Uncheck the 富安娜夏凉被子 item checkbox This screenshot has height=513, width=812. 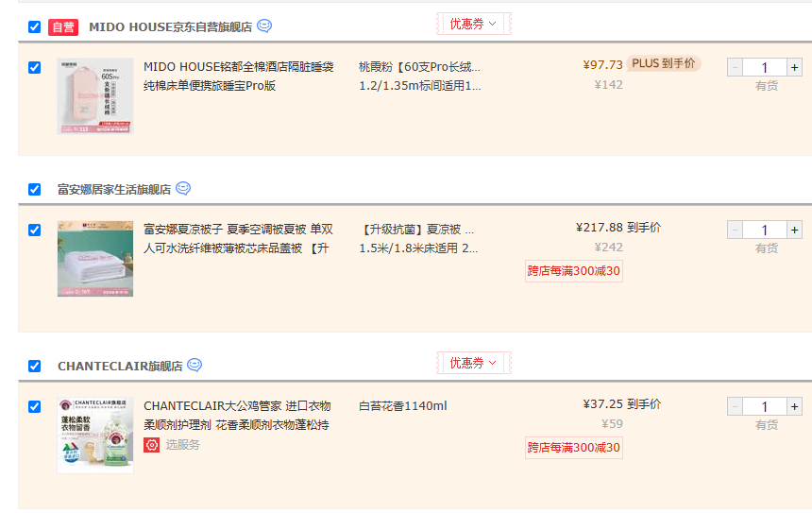click(35, 230)
